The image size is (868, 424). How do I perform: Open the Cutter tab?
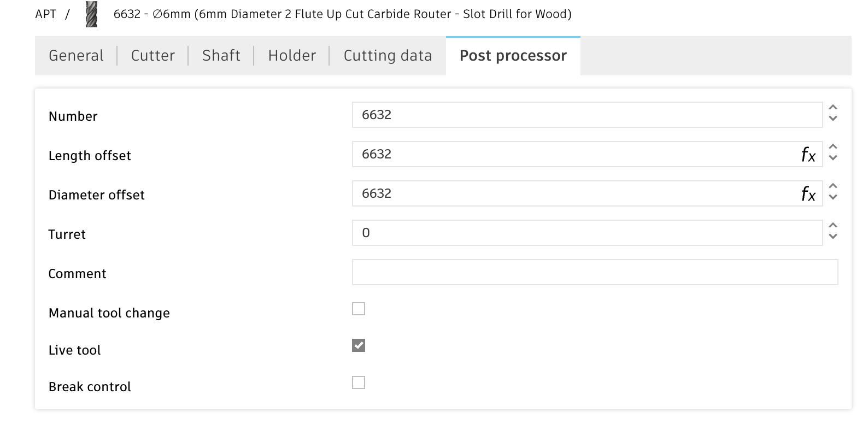(x=153, y=56)
